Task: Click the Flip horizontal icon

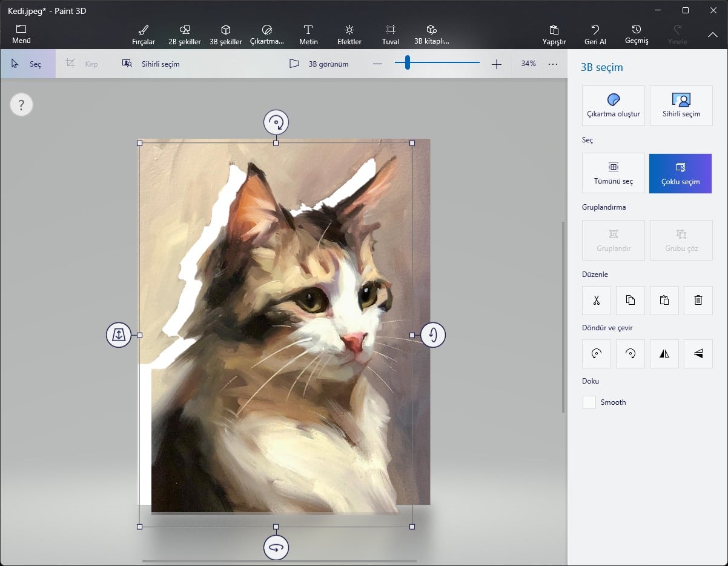Action: point(664,354)
